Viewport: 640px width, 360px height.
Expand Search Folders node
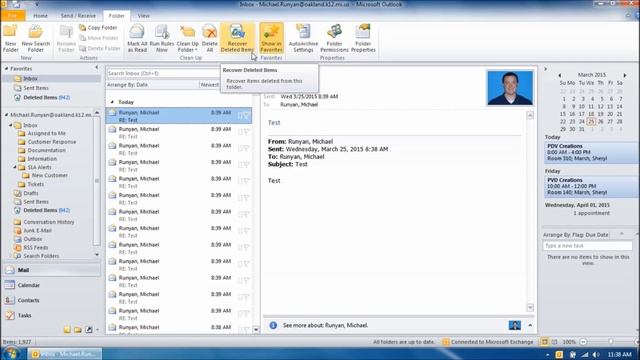point(11,256)
